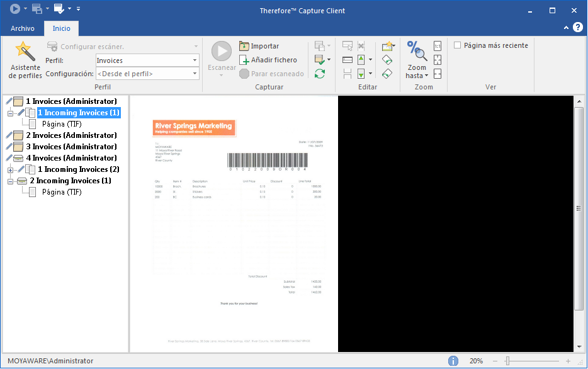Image resolution: width=588 pixels, height=369 pixels.
Task: Open the Asistente de perfiles wizard
Action: click(x=25, y=60)
